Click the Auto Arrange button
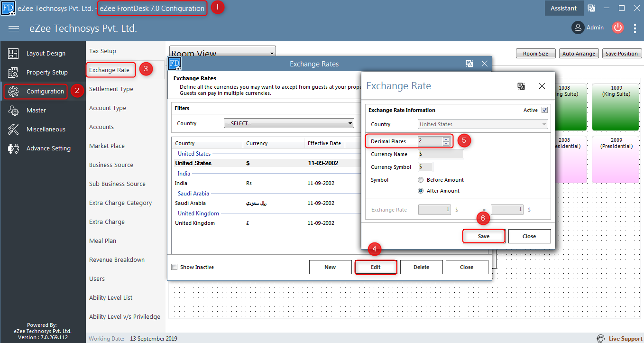Image resolution: width=644 pixels, height=343 pixels. (579, 54)
